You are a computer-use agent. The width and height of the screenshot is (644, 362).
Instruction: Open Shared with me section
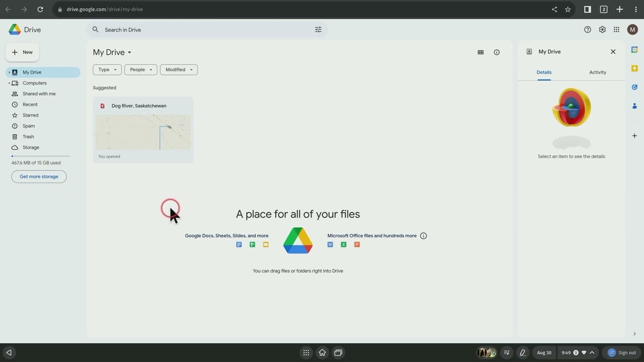coord(39,94)
